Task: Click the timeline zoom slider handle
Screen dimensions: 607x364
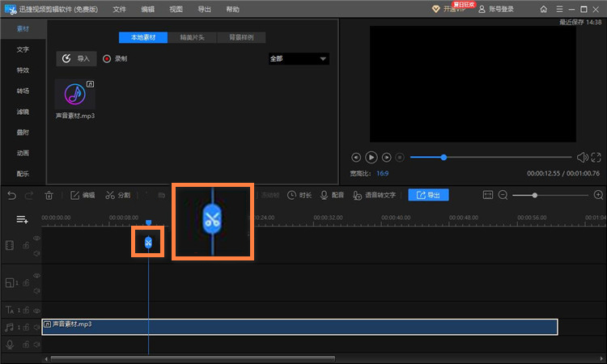Action: click(535, 195)
